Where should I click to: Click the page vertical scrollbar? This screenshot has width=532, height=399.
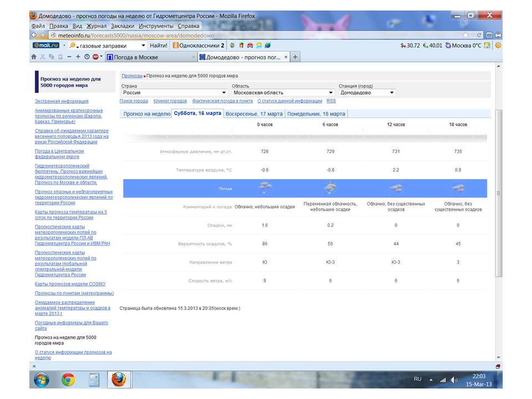(498, 194)
